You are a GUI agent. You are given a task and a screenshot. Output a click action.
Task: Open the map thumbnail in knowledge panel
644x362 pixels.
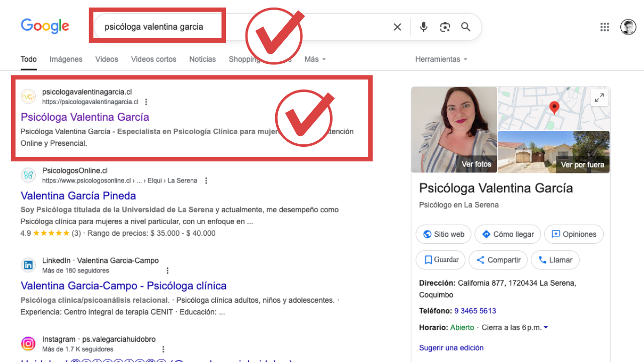(x=553, y=109)
